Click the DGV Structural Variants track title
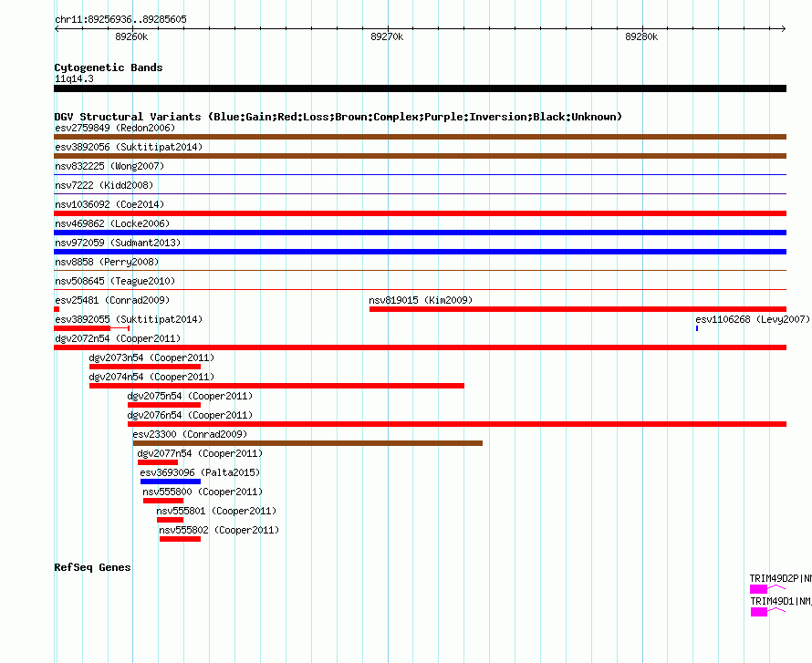The height and width of the screenshot is (663, 812). (338, 117)
